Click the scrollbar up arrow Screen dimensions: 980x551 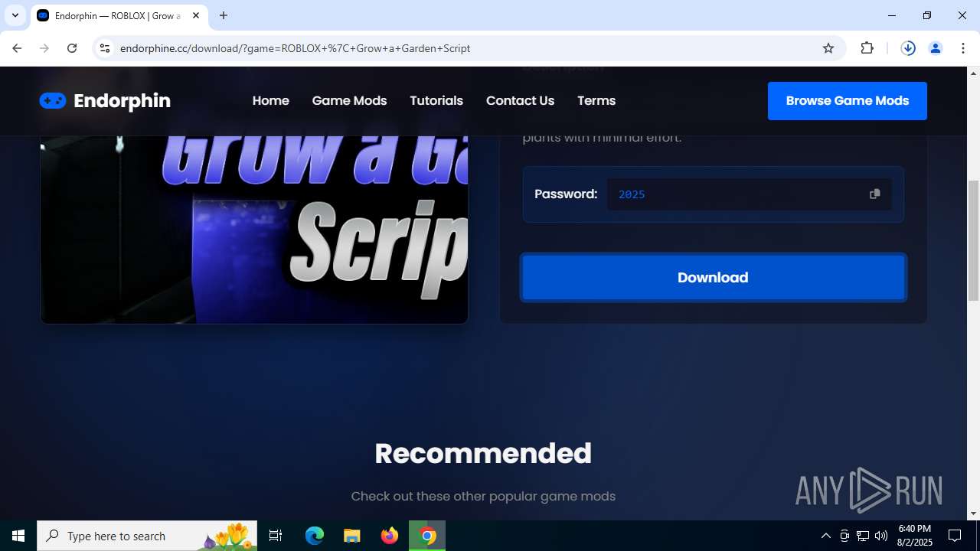pos(973,73)
